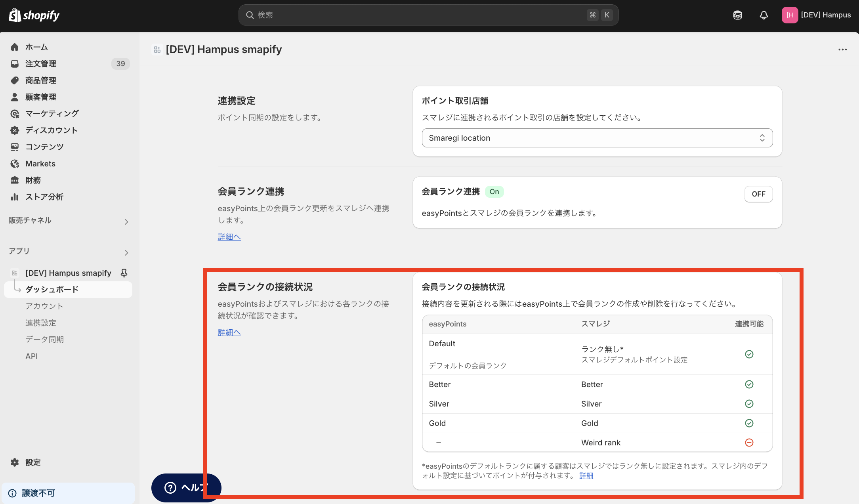Click the finance bank icon
The width and height of the screenshot is (859, 504).
pyautogui.click(x=15, y=180)
